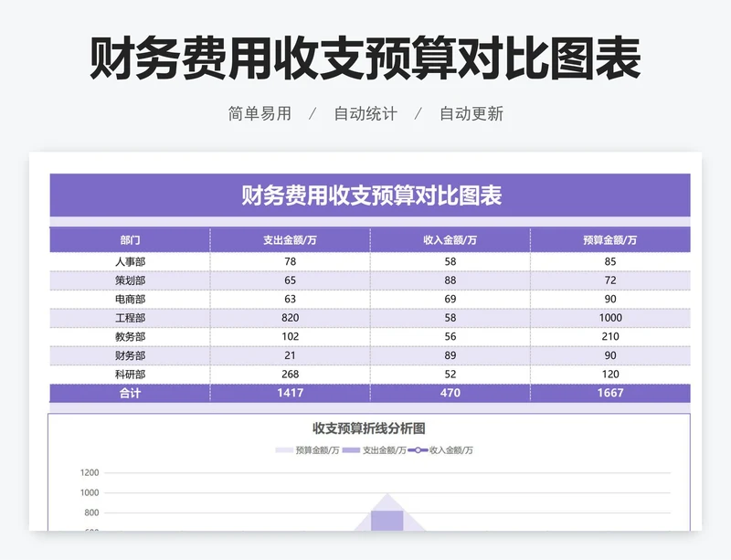Select the 收入金额/万 column header
The height and width of the screenshot is (560, 731).
coord(450,240)
